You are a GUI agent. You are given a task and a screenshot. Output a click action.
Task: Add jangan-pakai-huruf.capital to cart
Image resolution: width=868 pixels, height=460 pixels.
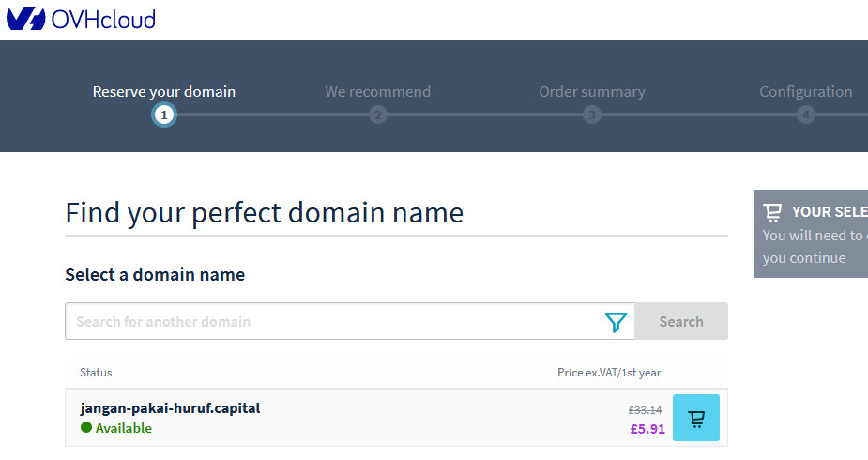tap(696, 418)
